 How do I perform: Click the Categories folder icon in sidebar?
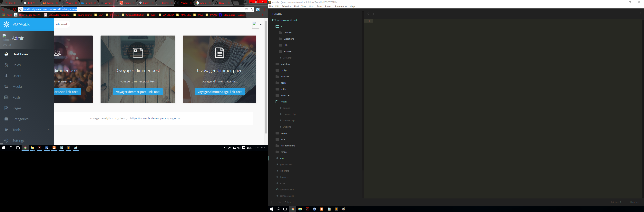pyautogui.click(x=6, y=119)
